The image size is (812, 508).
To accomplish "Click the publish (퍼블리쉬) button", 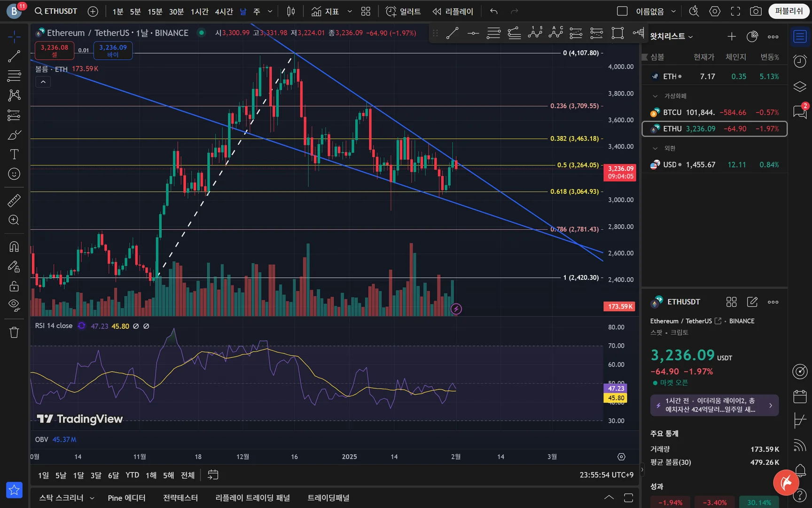I will tap(789, 11).
